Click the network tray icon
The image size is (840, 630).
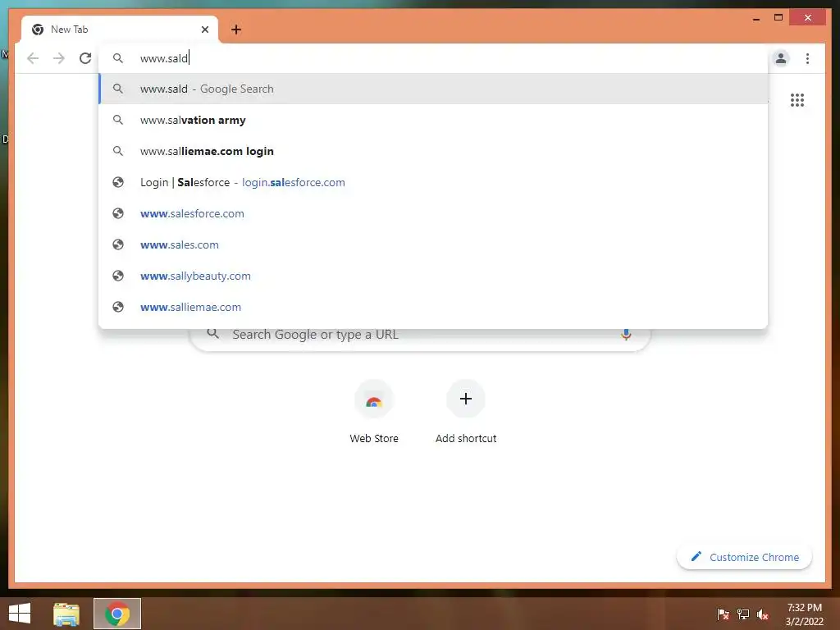coord(742,614)
